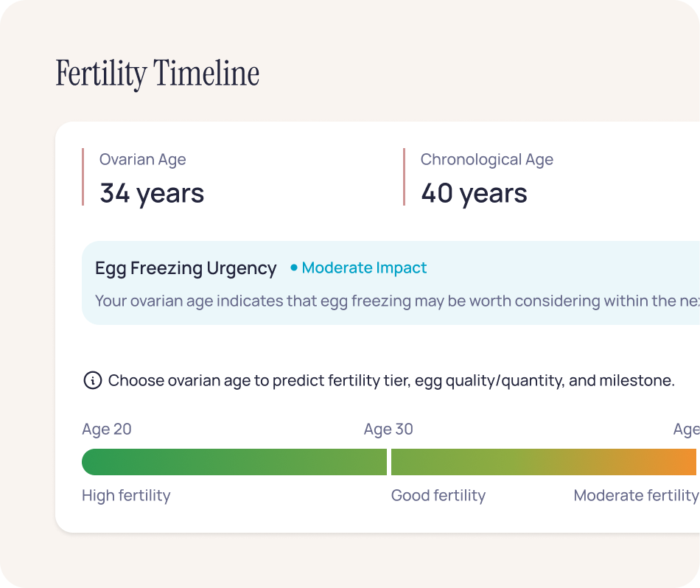The height and width of the screenshot is (588, 700).
Task: Click the 'Choose ovarian age to predict' hint text
Action: point(391,381)
